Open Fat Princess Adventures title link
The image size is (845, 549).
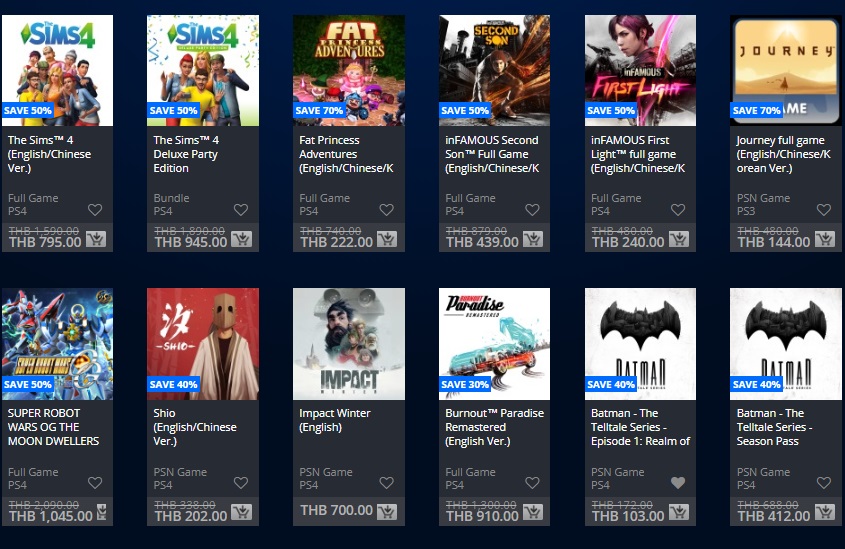click(x=346, y=154)
